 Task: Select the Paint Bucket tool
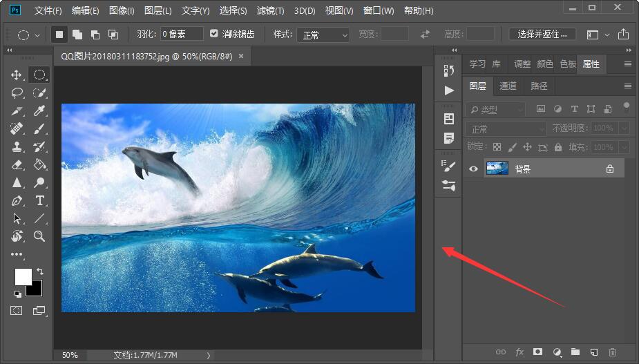coord(39,164)
